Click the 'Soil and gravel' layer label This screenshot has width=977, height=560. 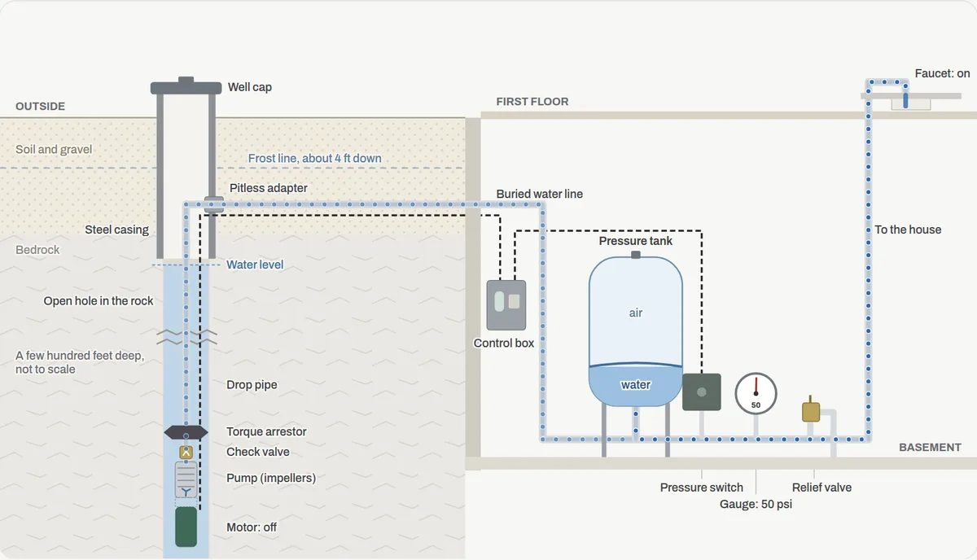click(54, 150)
